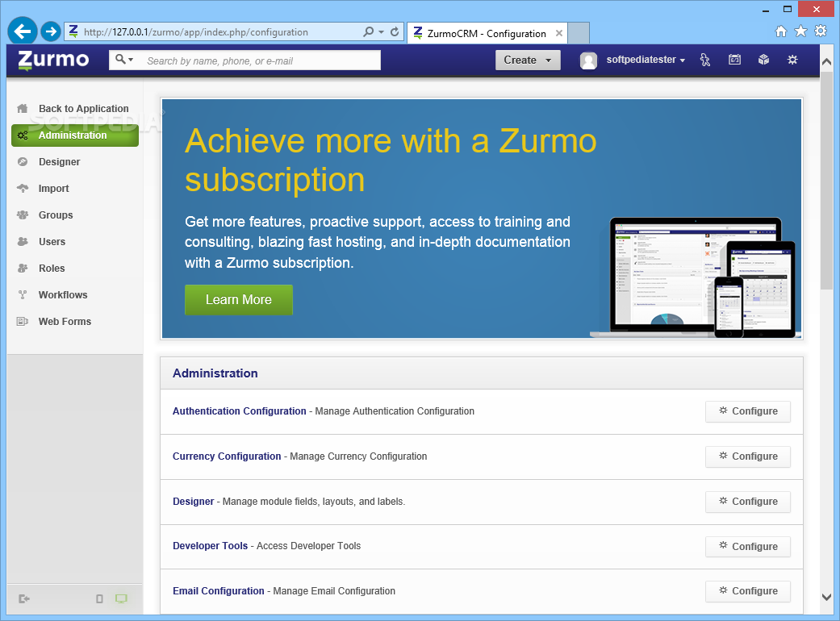840x621 pixels.
Task: Open browser Favorites star
Action: (x=800, y=31)
